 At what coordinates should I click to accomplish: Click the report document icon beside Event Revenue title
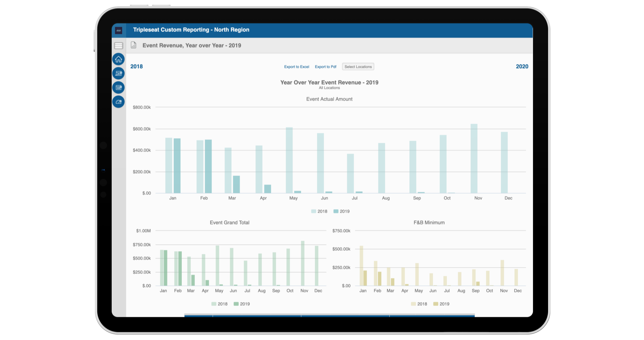coord(133,45)
